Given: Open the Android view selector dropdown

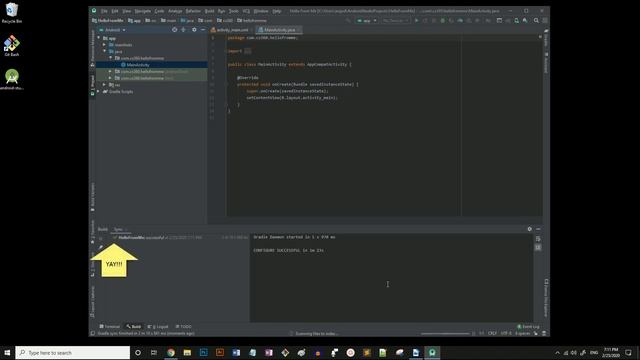Looking at the screenshot, I should [112, 30].
